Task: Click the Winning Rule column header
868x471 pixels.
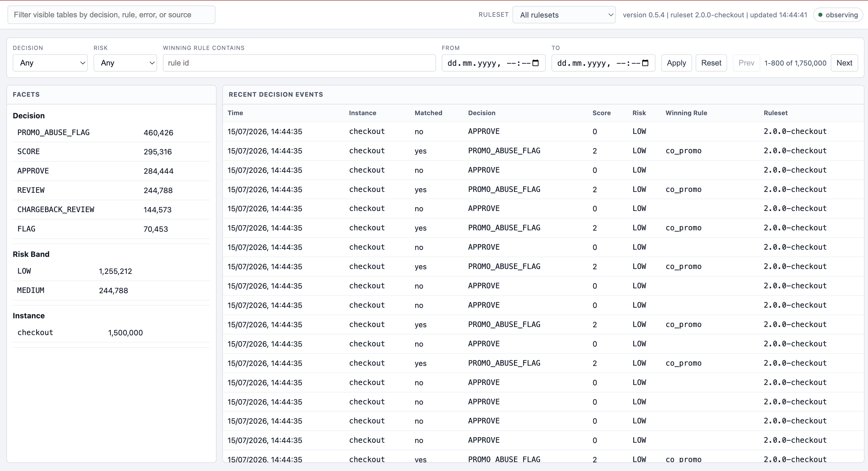Action: click(x=686, y=113)
